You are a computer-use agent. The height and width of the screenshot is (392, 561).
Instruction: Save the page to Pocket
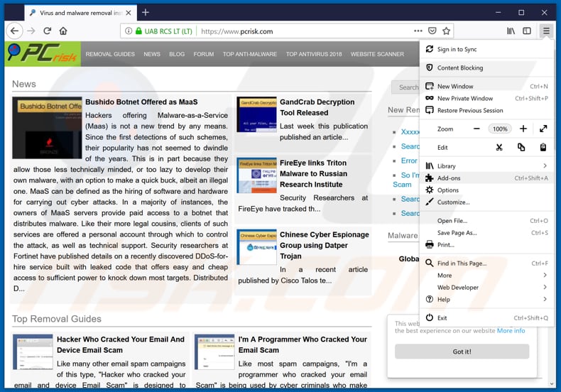[x=432, y=31]
